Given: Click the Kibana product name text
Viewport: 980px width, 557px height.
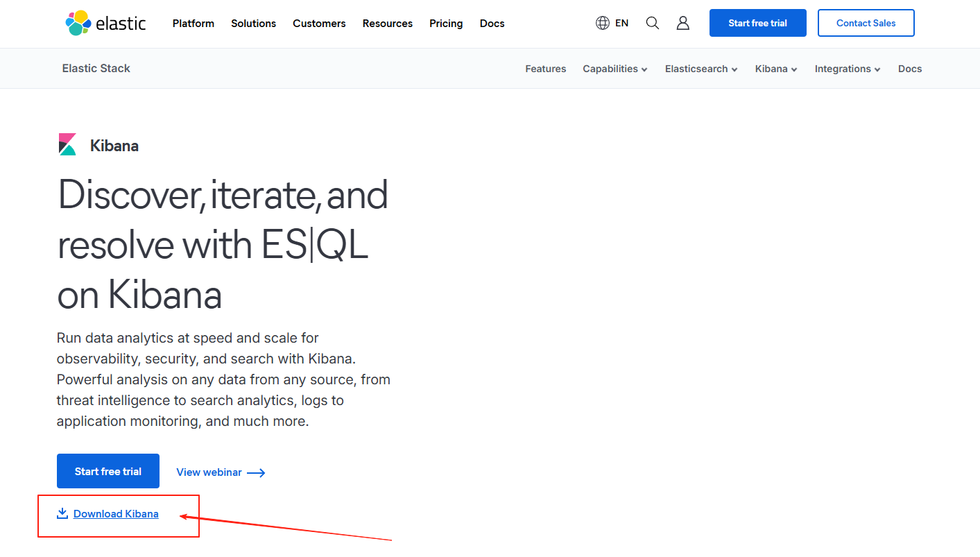Looking at the screenshot, I should [114, 146].
